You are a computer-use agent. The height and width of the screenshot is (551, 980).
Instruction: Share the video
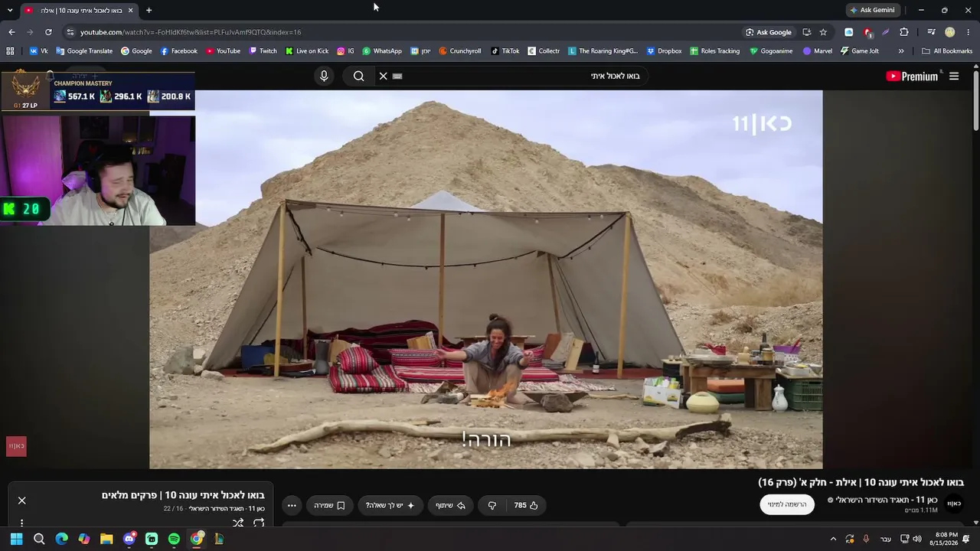point(450,505)
